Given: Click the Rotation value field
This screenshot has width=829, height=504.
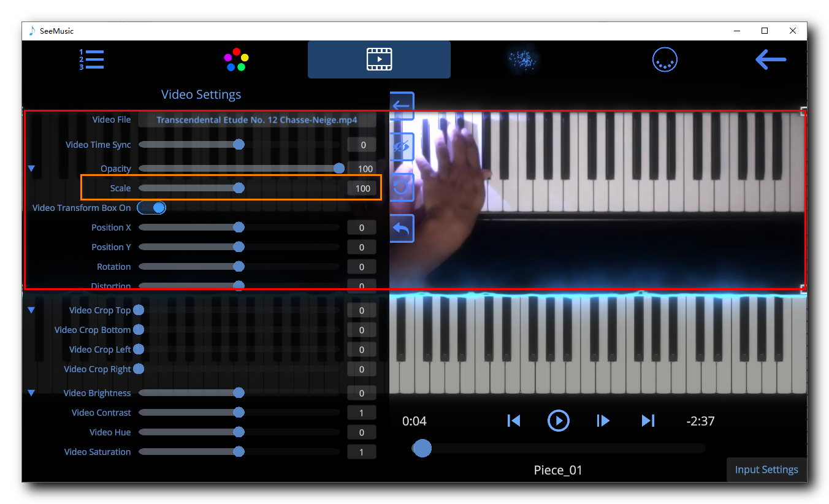Looking at the screenshot, I should [x=362, y=267].
